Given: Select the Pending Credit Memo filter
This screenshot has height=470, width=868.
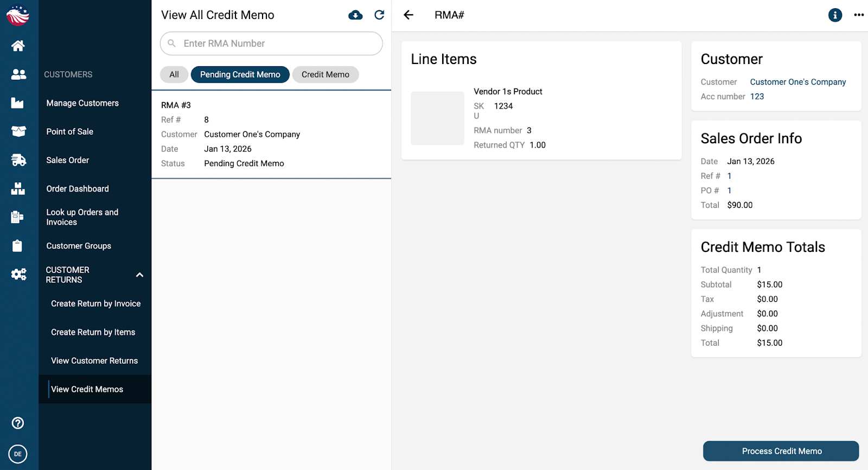Looking at the screenshot, I should click(240, 74).
